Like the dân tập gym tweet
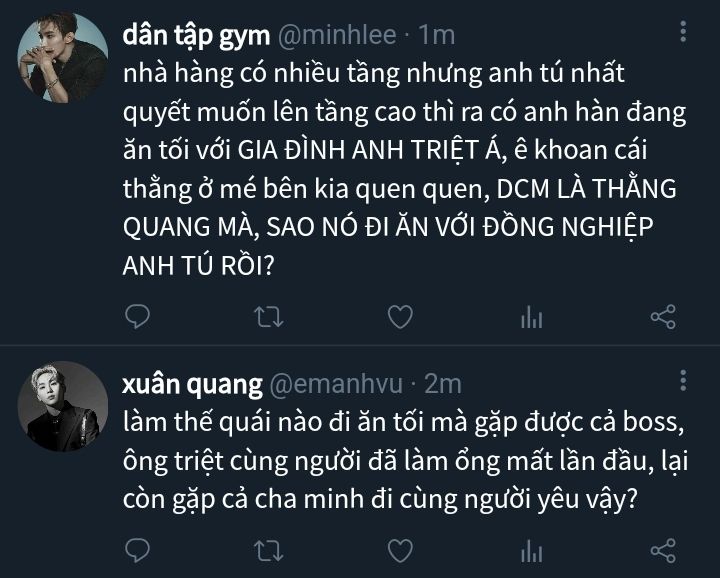720x578 pixels. (400, 317)
